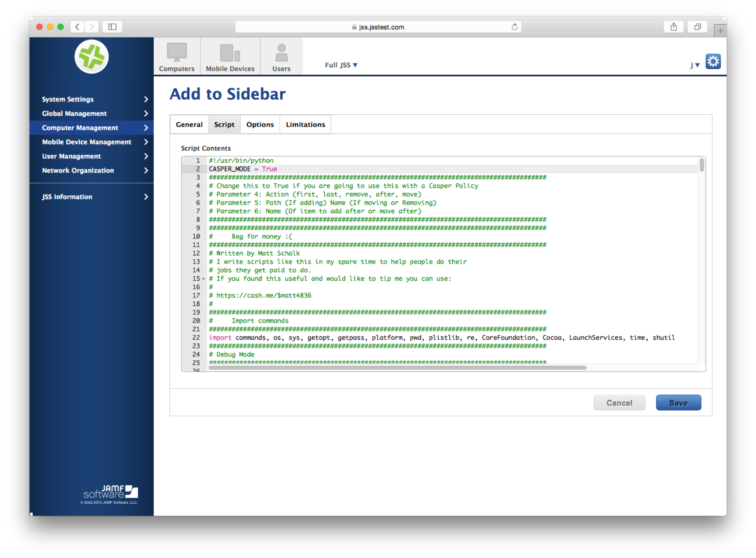Viewport: 756px width, 558px height.
Task: Go forward with the browser forward arrow
Action: (x=91, y=27)
